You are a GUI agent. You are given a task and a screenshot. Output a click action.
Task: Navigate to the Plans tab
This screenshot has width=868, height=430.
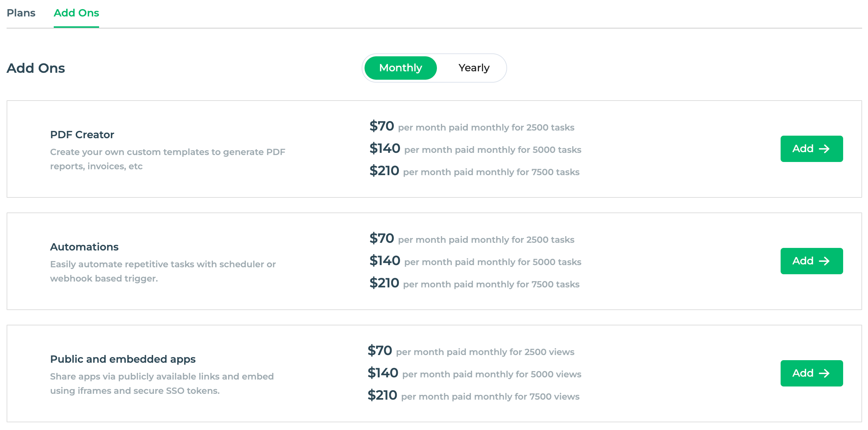click(20, 12)
